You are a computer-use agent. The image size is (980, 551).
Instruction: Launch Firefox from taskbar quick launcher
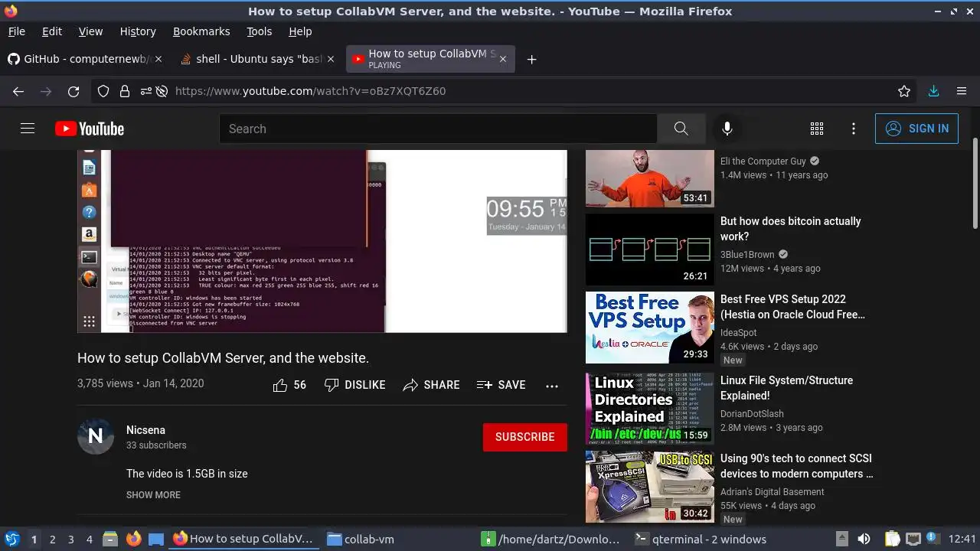133,540
